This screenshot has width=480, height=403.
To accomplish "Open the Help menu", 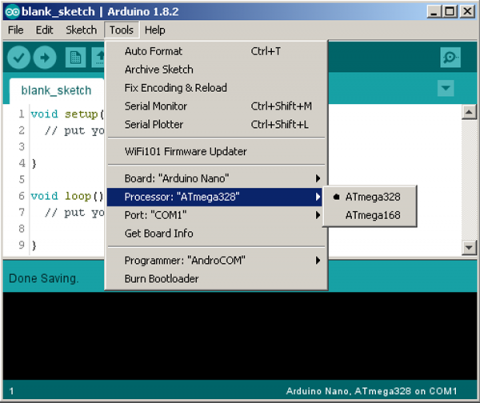I will pyautogui.click(x=155, y=30).
